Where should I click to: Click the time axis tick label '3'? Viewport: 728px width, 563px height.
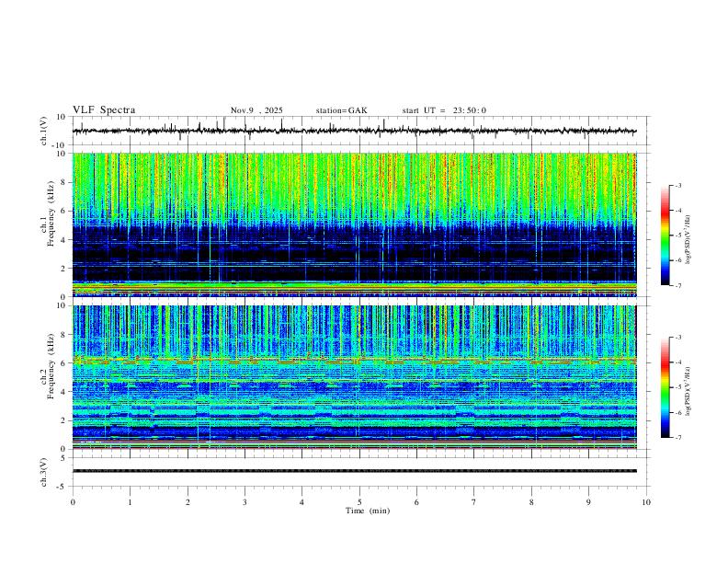(245, 502)
